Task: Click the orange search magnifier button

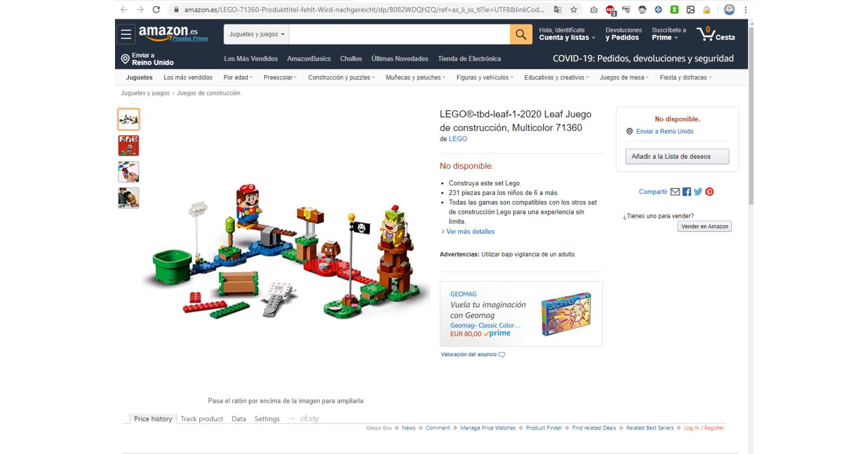Action: [521, 34]
